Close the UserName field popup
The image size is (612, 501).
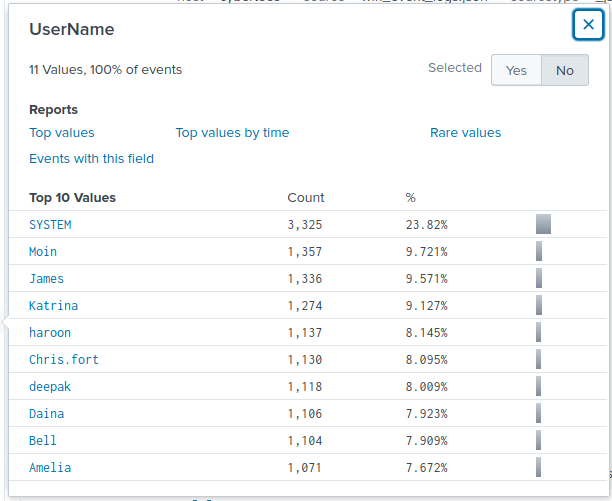(588, 25)
